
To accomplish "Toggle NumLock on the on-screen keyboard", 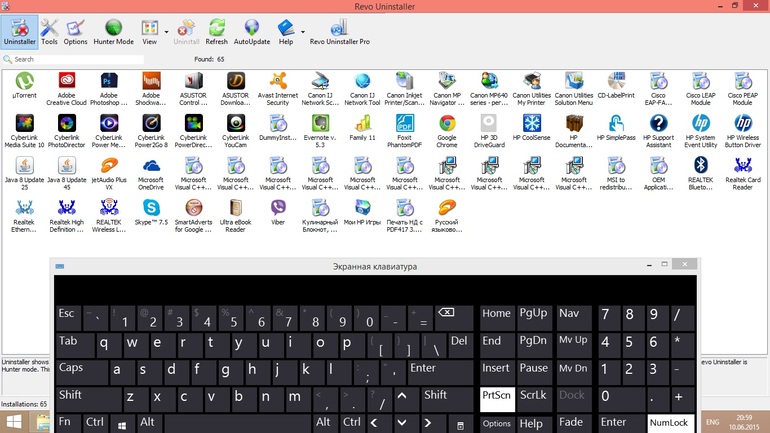I will (670, 423).
